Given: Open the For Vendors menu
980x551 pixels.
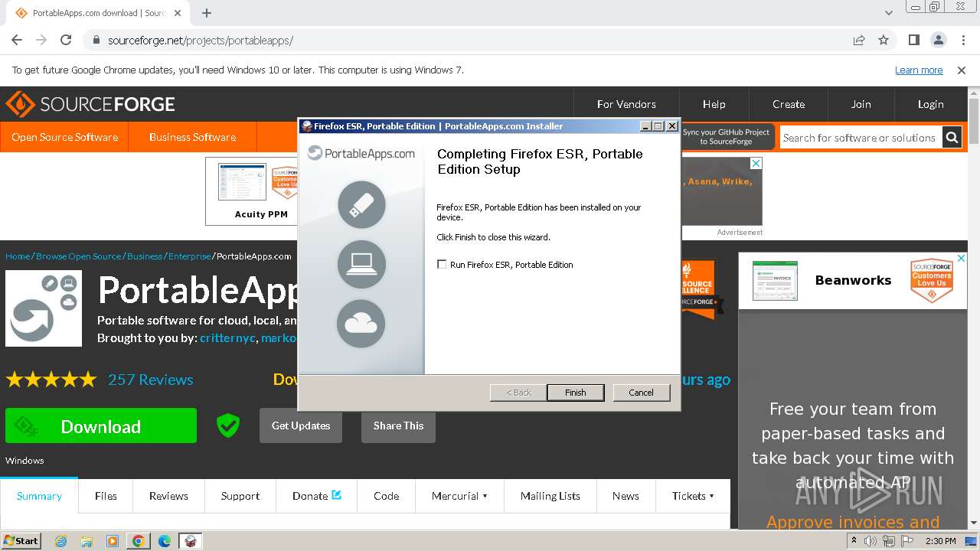Looking at the screenshot, I should [626, 104].
